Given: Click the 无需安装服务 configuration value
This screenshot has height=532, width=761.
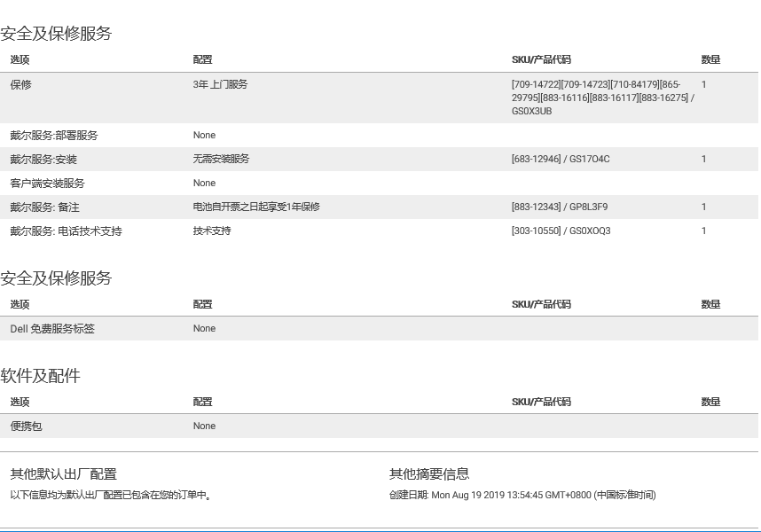Looking at the screenshot, I should [x=221, y=160].
